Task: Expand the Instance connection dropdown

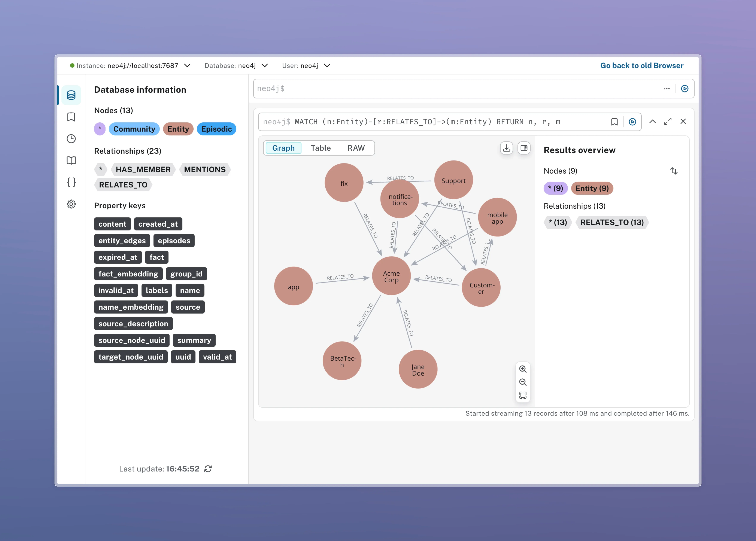Action: click(188, 66)
